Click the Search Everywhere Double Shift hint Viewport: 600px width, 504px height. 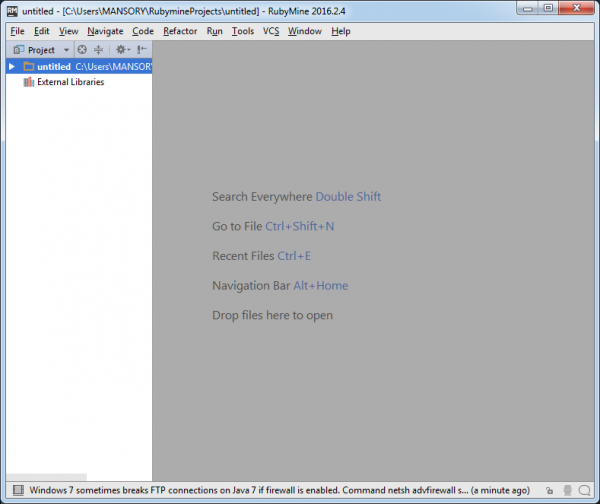coord(297,197)
